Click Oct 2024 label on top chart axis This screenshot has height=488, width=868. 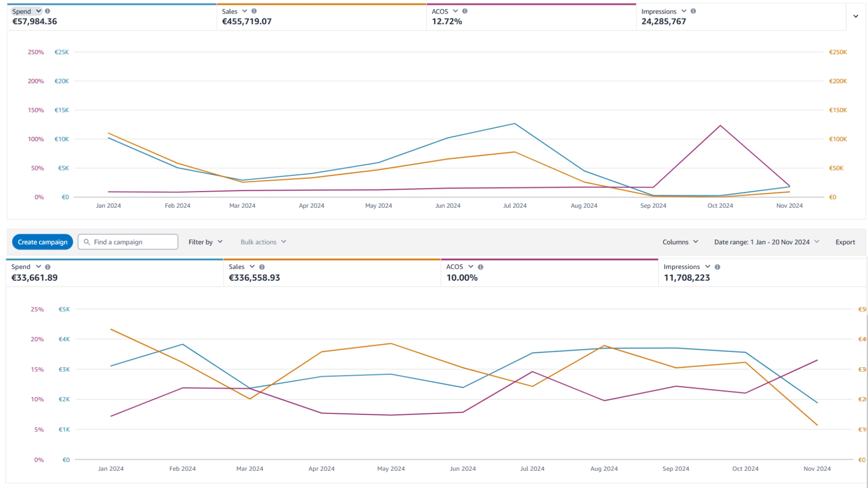tap(720, 206)
